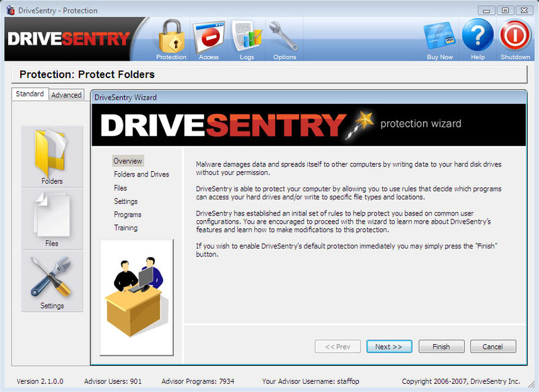The image size is (539, 392).
Task: Close the DriveSentry window
Action: click(x=524, y=11)
